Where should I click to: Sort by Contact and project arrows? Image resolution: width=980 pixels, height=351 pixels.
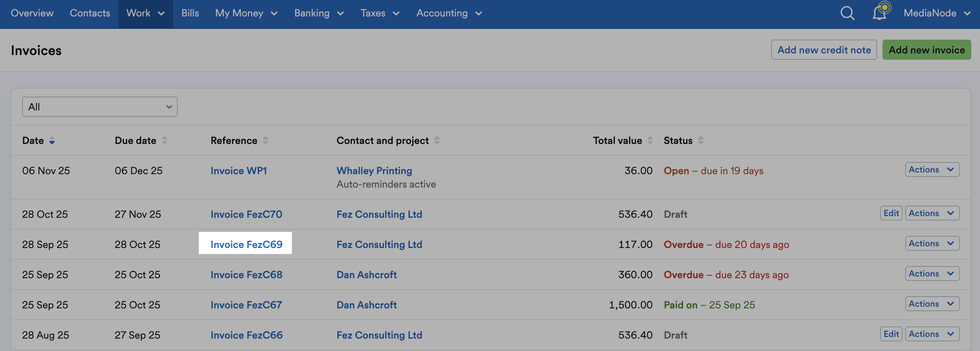coord(437,141)
